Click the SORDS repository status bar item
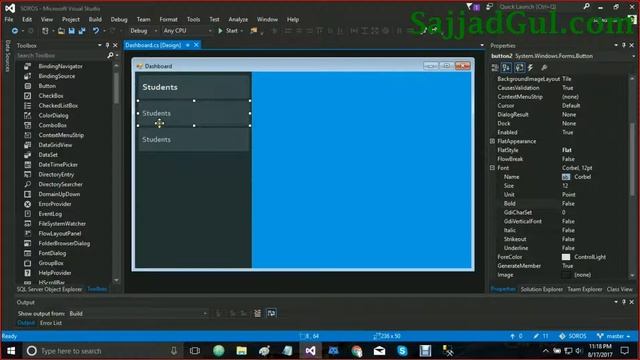Screen dimensions: 640x360 click(573, 336)
